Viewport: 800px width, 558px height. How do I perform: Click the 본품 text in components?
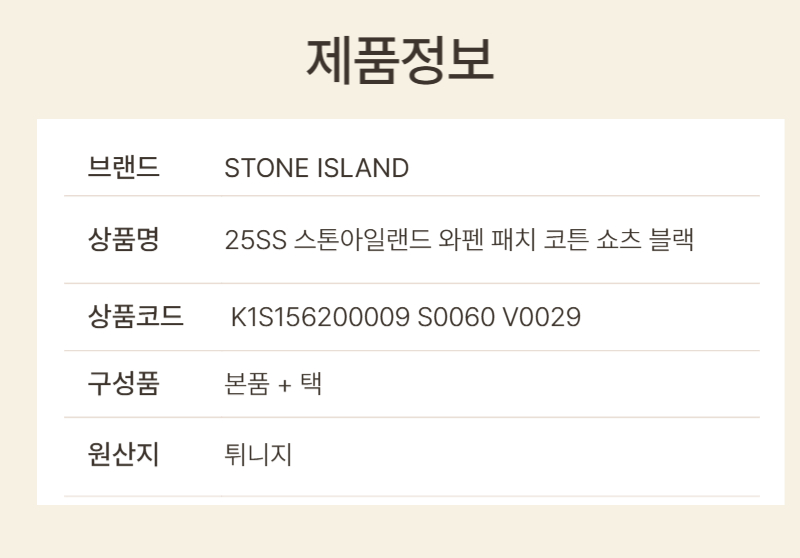coord(247,385)
